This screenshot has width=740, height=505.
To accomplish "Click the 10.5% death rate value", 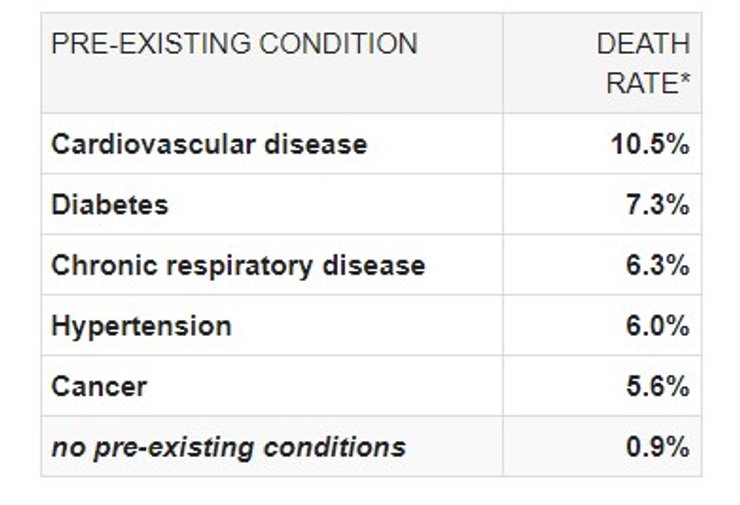I will pyautogui.click(x=650, y=144).
